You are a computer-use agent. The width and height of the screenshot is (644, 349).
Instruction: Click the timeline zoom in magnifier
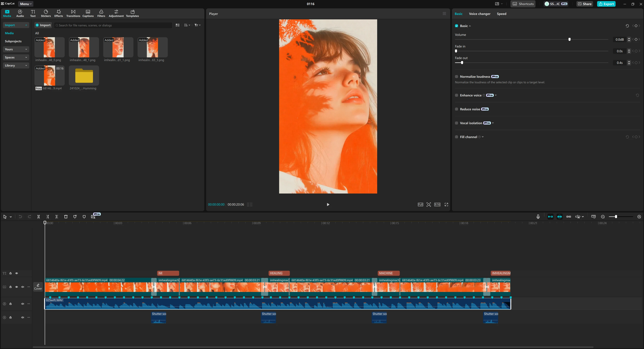tap(639, 217)
